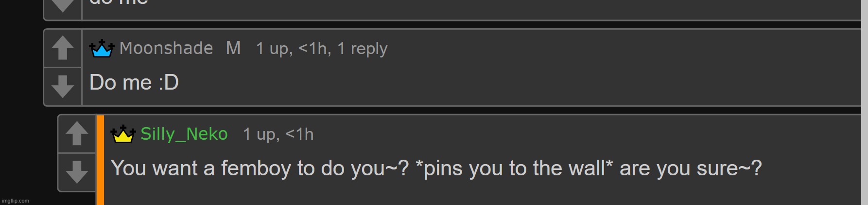This screenshot has width=868, height=205.
Task: Upvote Moonshade's "Do me :D" comment
Action: coord(63,48)
